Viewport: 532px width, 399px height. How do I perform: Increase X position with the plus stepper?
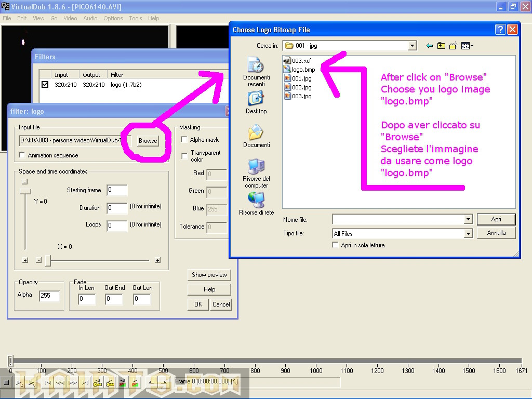coord(158,260)
